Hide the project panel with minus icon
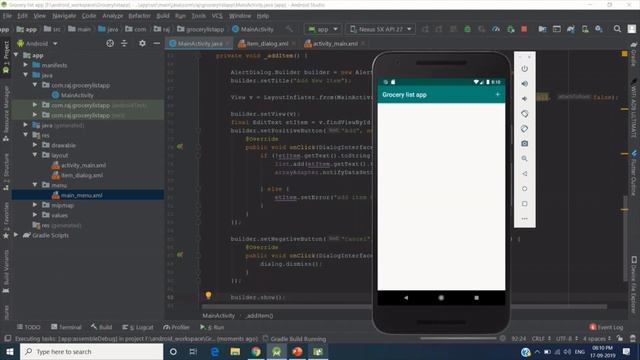This screenshot has width=640, height=360. click(157, 43)
